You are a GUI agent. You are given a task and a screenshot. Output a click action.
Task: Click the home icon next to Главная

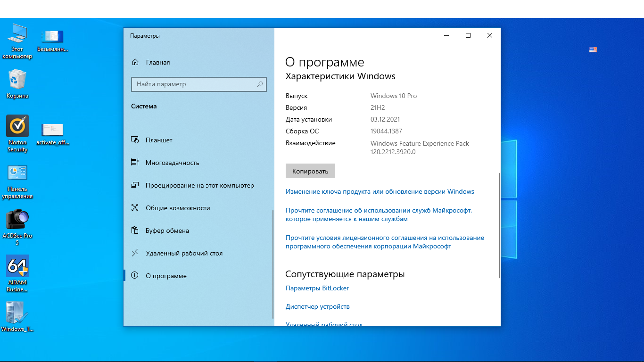click(135, 62)
